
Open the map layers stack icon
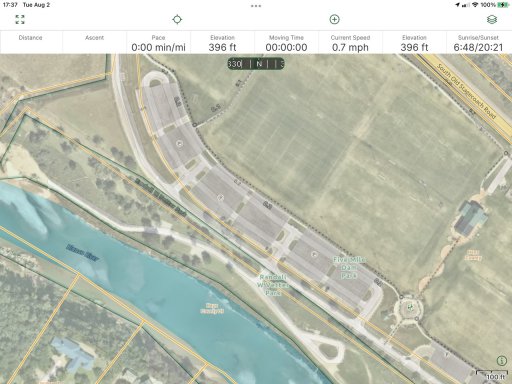pos(492,19)
